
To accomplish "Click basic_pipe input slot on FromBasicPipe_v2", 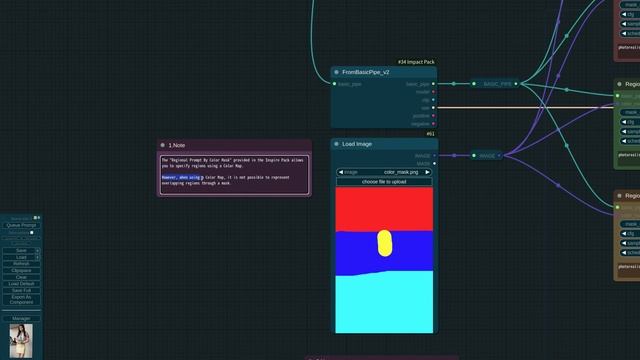I will (334, 84).
